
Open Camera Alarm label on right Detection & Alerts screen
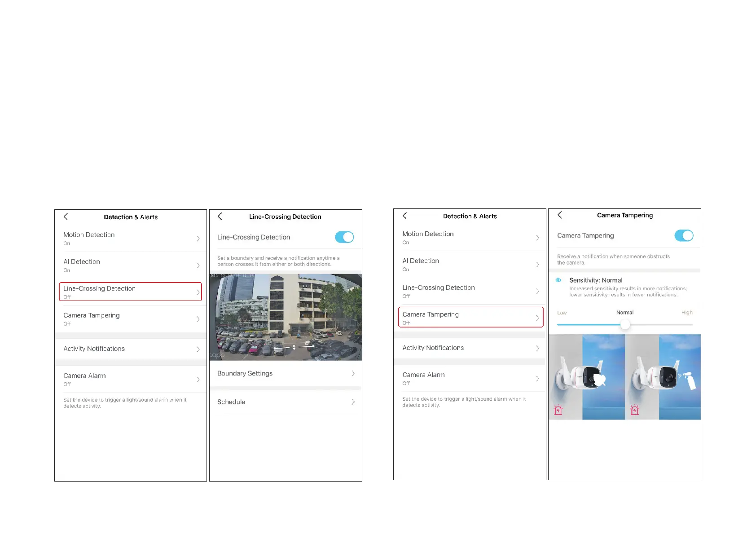[x=423, y=375]
